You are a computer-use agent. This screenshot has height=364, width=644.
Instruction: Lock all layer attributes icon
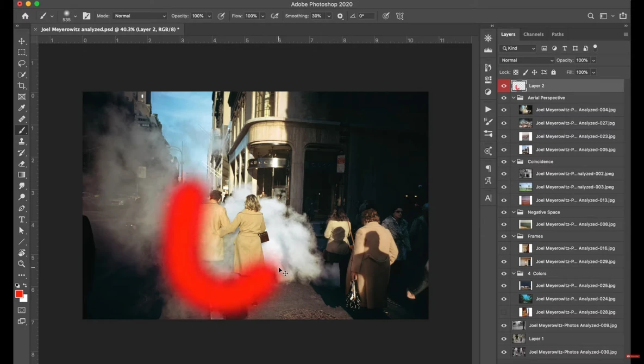[553, 72]
